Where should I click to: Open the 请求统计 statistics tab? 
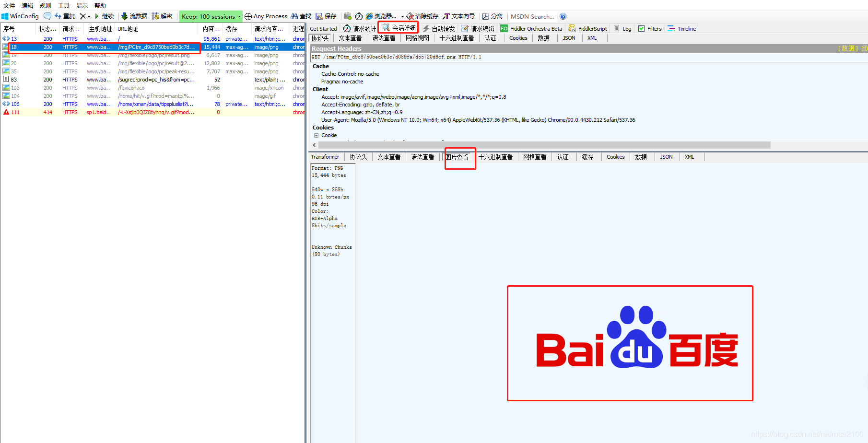tap(360, 29)
